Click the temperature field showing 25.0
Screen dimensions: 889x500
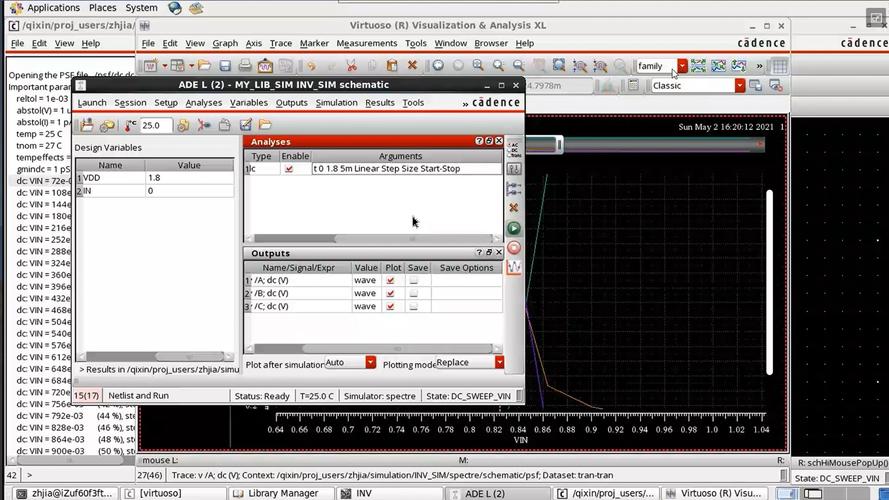click(x=155, y=125)
